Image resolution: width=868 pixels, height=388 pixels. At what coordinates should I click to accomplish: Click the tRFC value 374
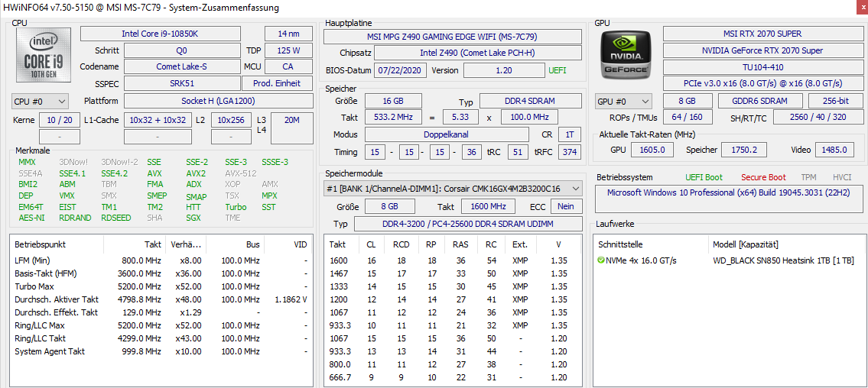(571, 152)
